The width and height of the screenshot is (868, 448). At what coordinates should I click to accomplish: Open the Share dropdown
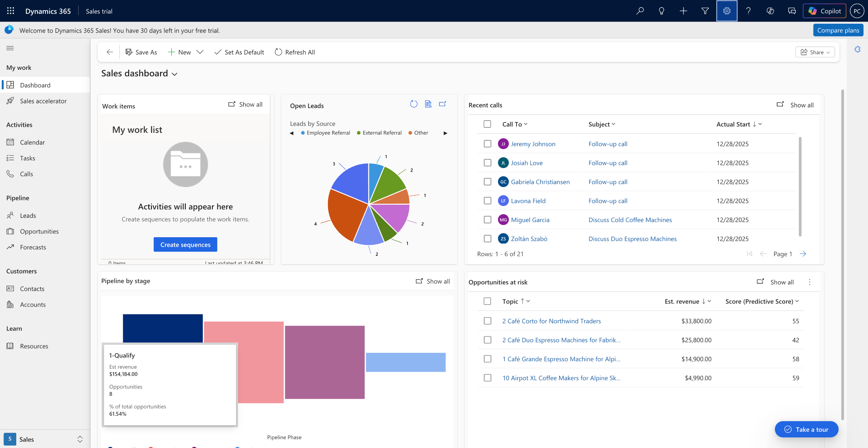(815, 52)
